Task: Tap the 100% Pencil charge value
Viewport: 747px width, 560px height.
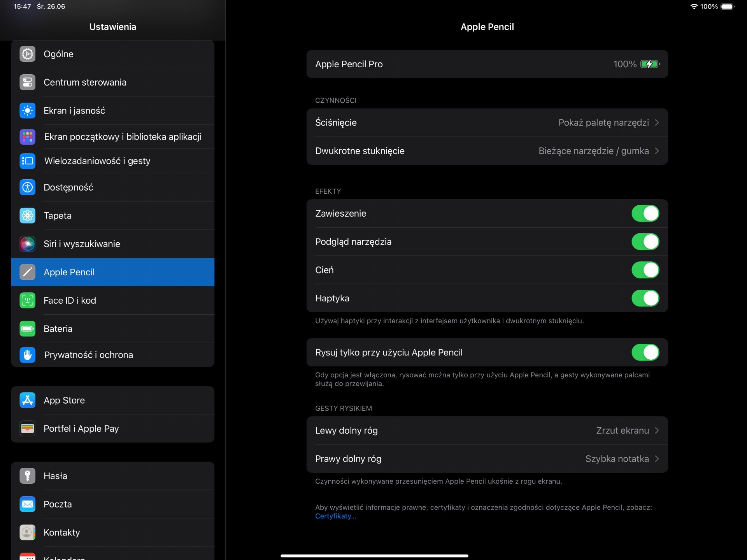Action: (x=625, y=64)
